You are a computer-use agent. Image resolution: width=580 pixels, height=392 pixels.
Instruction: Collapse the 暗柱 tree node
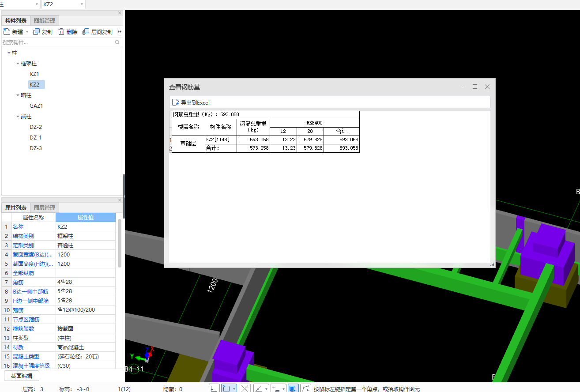[x=18, y=95]
